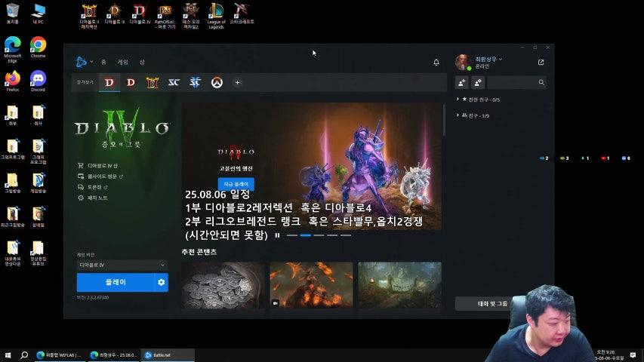Viewport: 644px width, 362px height.
Task: Expand the favorite friends 0/5 group
Action: 478,100
